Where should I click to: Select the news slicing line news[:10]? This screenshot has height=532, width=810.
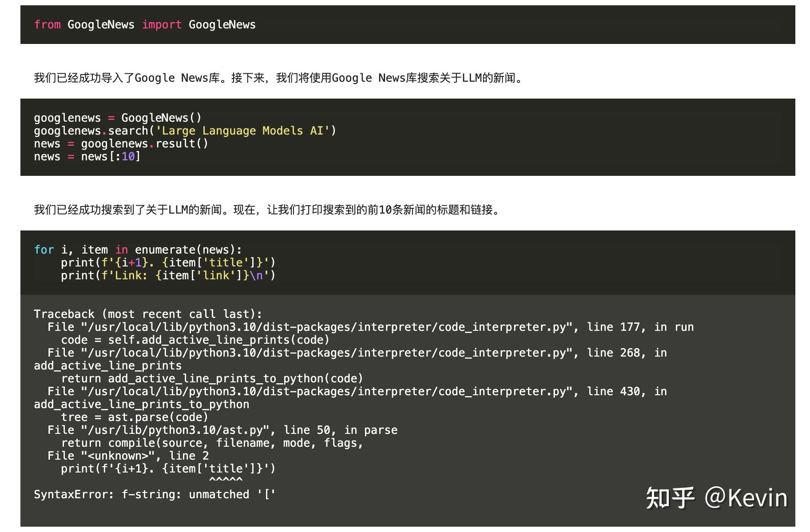tap(87, 156)
